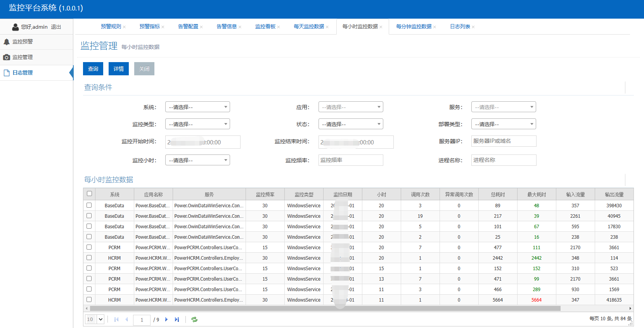Expand the 监控类型 dropdown
This screenshot has width=644, height=328.
point(197,124)
